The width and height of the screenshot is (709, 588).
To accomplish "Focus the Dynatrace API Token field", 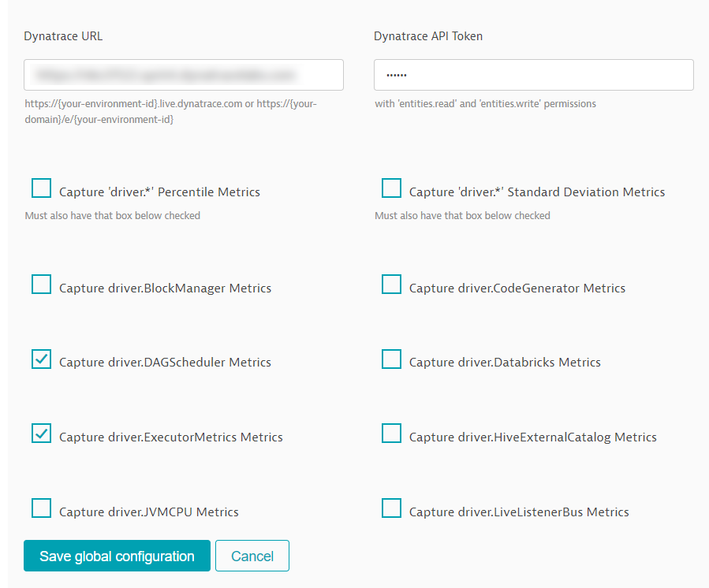I will coord(534,75).
